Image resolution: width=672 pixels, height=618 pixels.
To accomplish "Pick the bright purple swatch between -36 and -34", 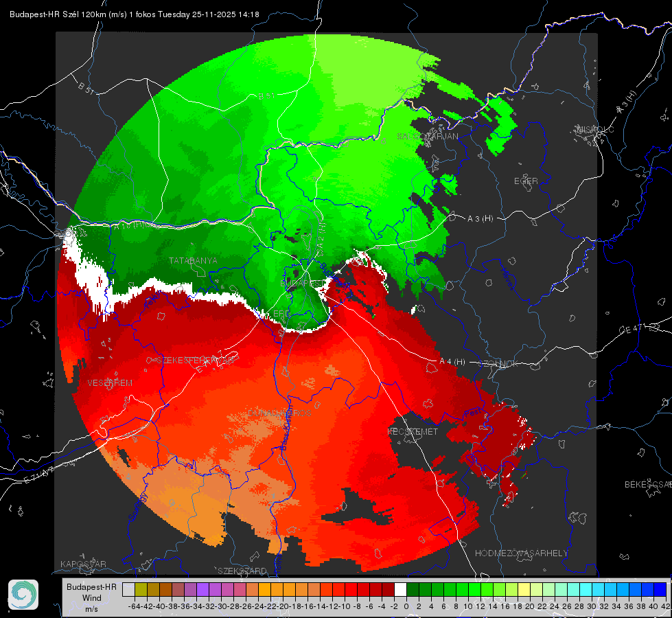I will point(202,590).
